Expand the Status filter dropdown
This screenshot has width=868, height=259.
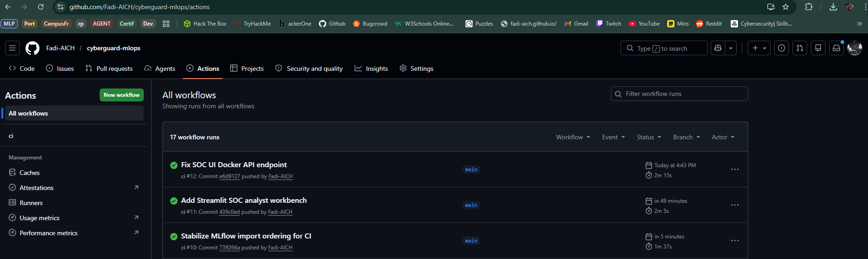click(x=649, y=137)
